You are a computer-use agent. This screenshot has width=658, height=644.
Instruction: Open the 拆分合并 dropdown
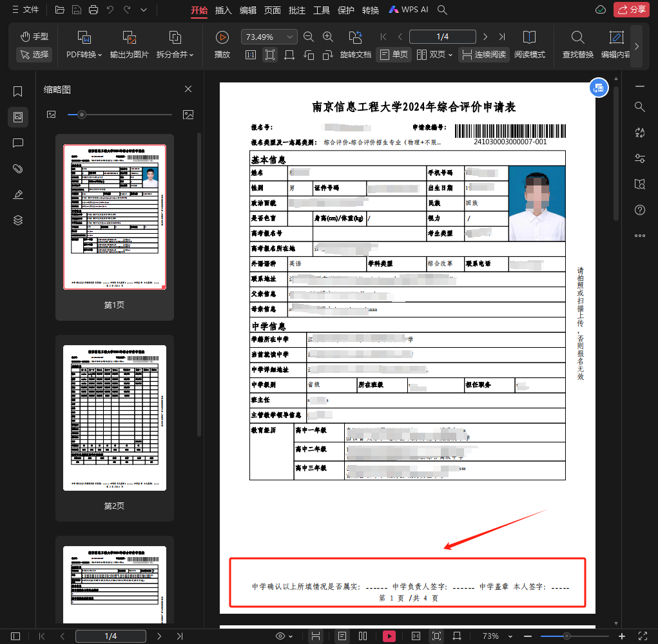coord(175,45)
